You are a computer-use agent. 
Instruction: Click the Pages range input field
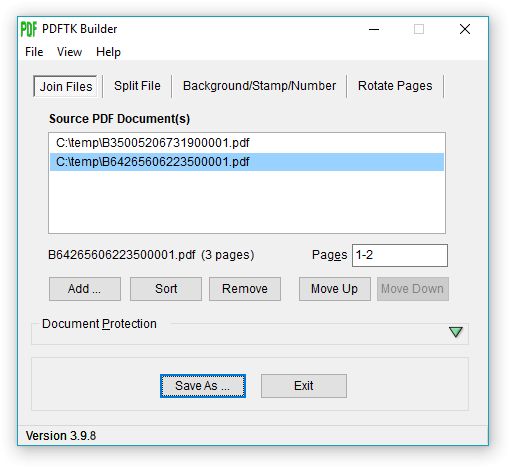click(400, 255)
